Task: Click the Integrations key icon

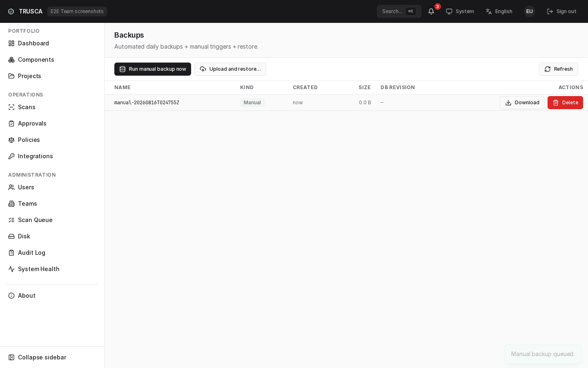Action: click(11, 156)
